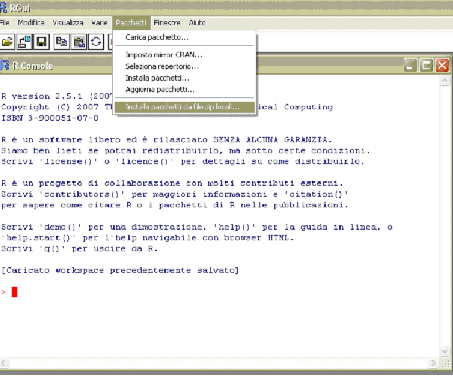Select Imposta mirror CRAN... entry
The image size is (453, 377).
[185, 55]
